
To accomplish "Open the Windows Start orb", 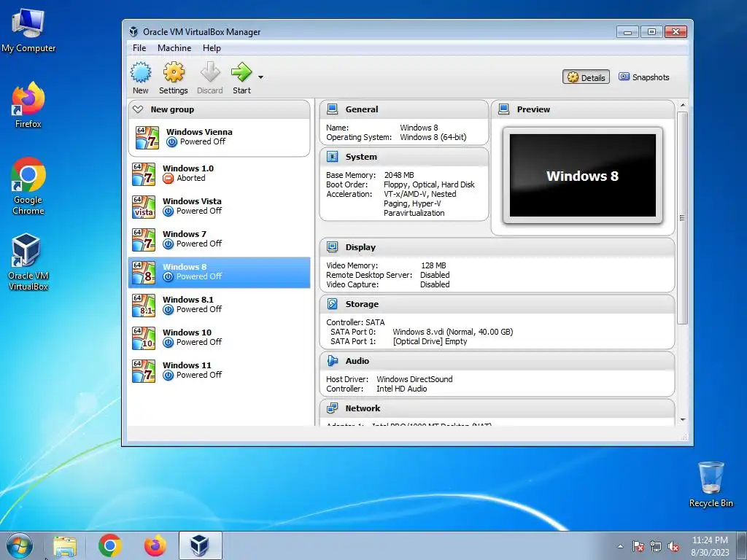I will [20, 545].
